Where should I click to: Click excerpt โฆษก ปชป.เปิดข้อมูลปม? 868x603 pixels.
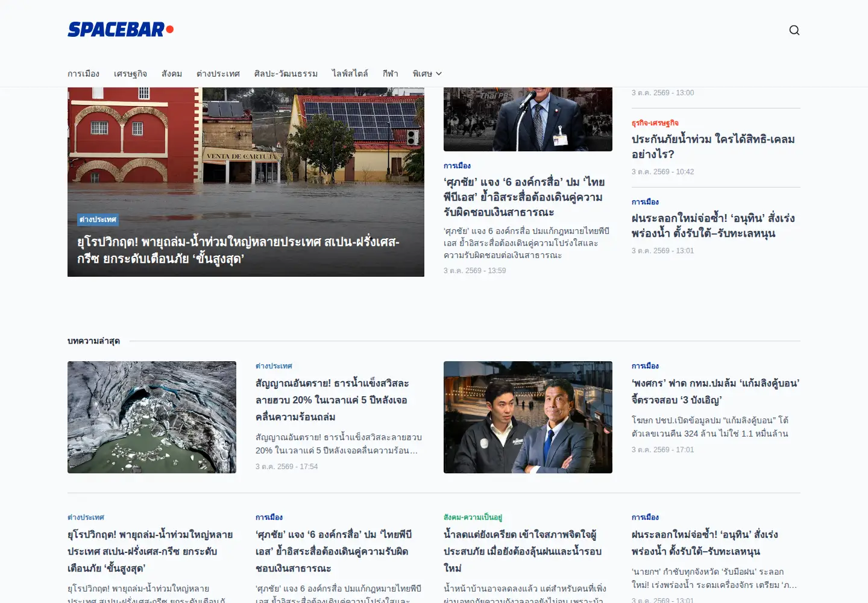pos(710,427)
